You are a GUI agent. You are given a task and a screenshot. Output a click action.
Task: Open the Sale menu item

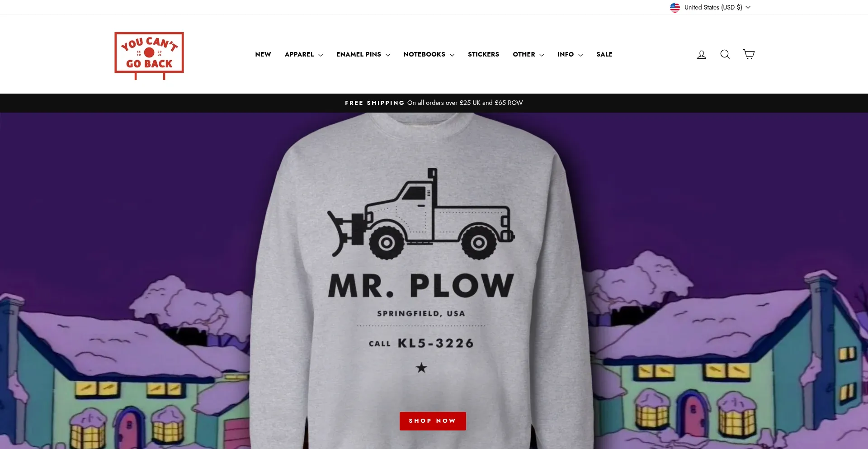click(x=604, y=54)
